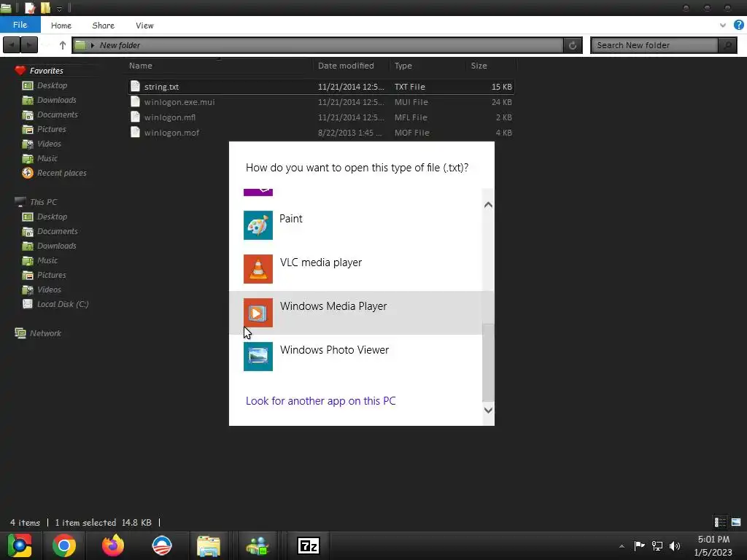This screenshot has width=747, height=560.
Task: Go back with the Back arrow
Action: [12, 45]
